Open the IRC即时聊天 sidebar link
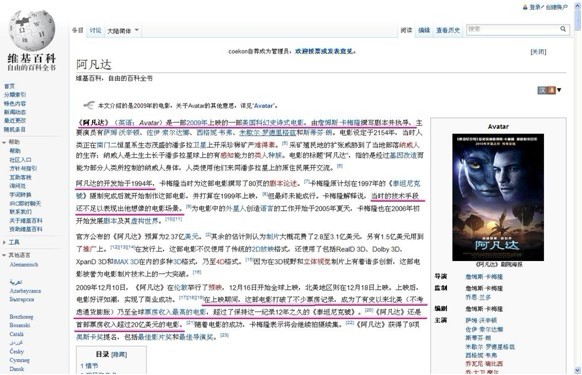This screenshot has height=375, width=582. 25,203
